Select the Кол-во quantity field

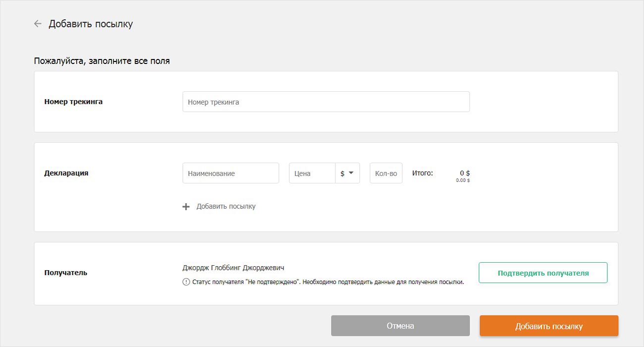[x=386, y=173]
